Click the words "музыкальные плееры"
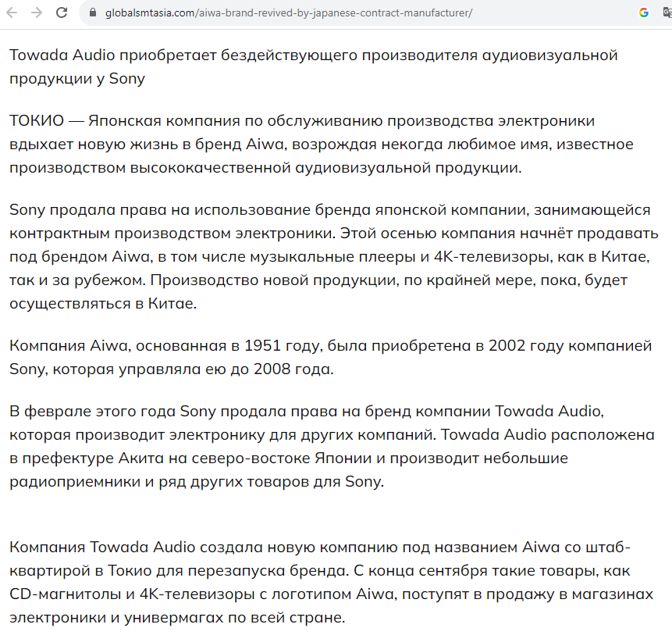Image resolution: width=672 pixels, height=635 pixels. (x=333, y=256)
